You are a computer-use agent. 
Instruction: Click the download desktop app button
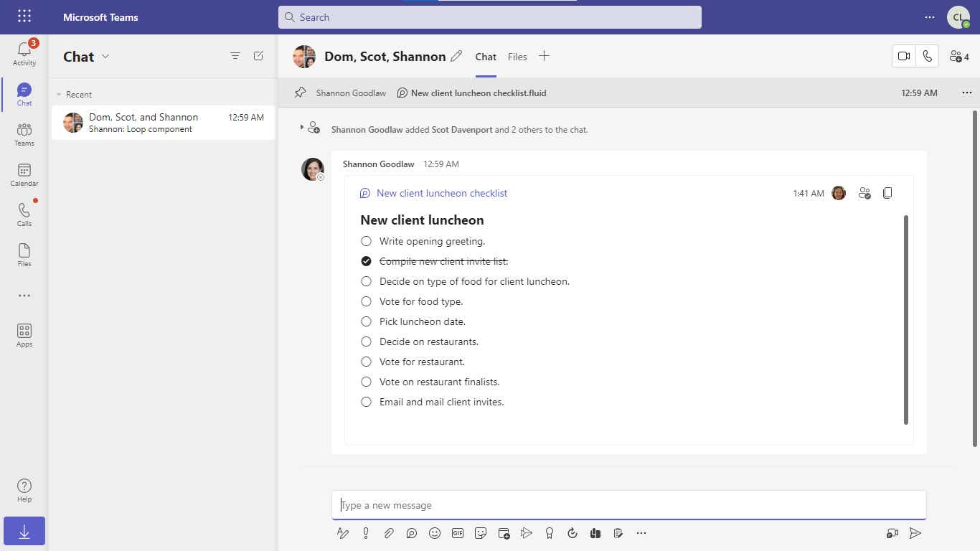[24, 532]
